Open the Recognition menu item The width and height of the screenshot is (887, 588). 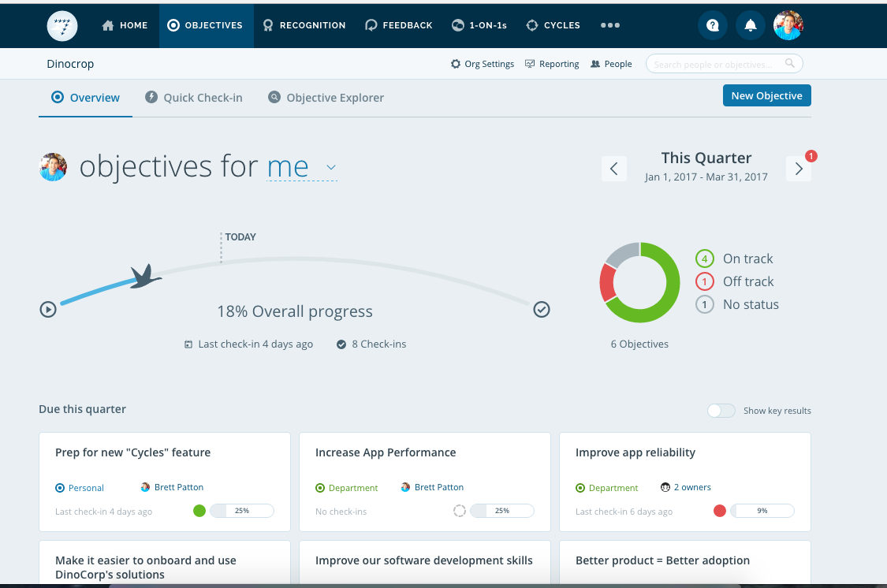coord(304,25)
